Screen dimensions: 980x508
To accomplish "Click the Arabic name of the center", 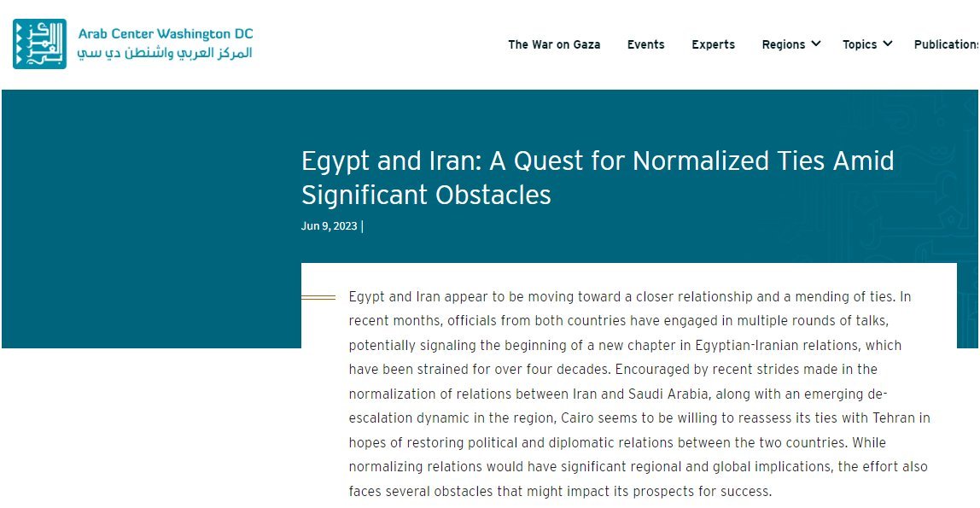I will point(165,53).
